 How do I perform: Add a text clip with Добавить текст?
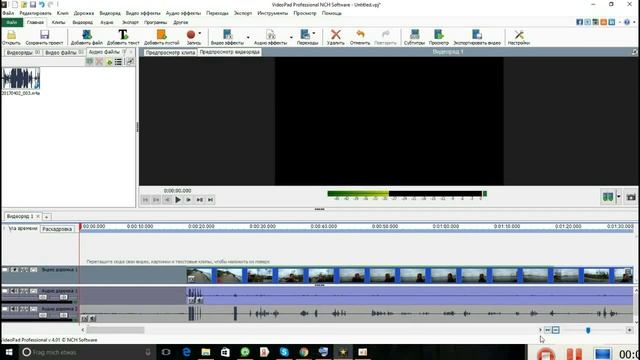pyautogui.click(x=123, y=37)
